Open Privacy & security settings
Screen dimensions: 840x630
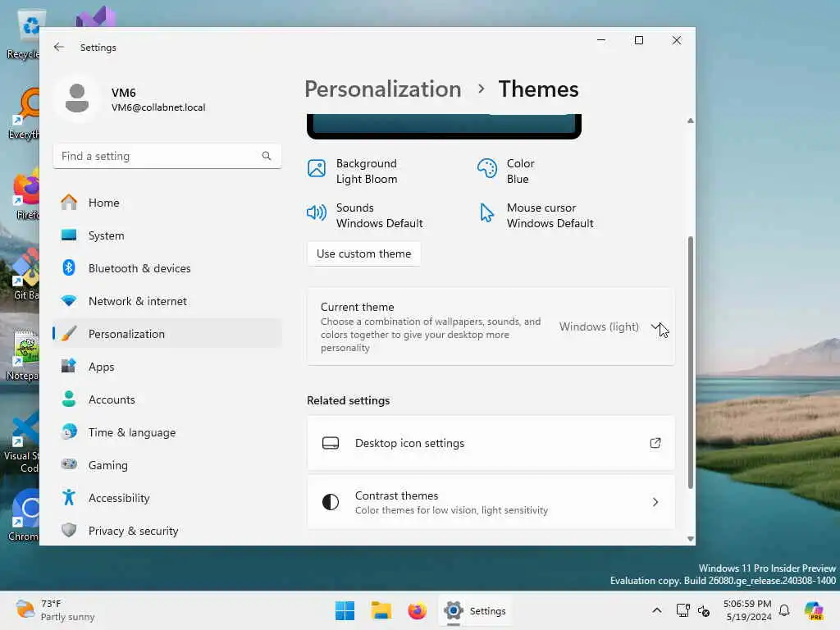(167, 531)
